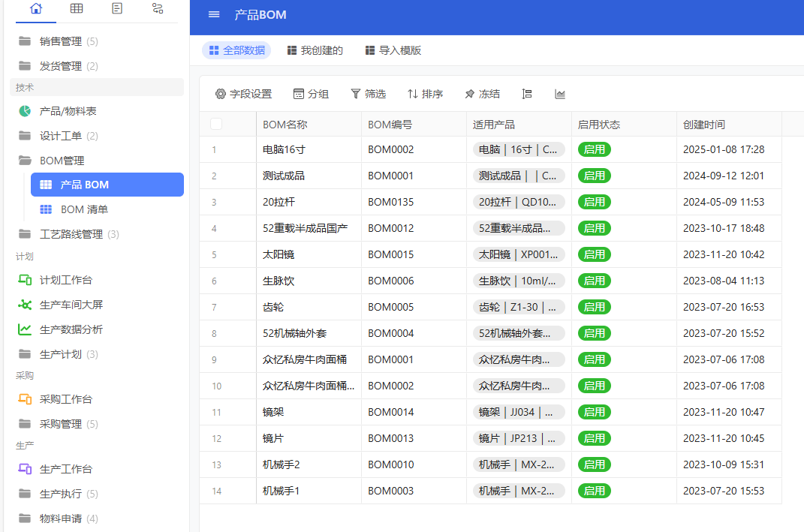Click the 字段设置 button

[243, 94]
